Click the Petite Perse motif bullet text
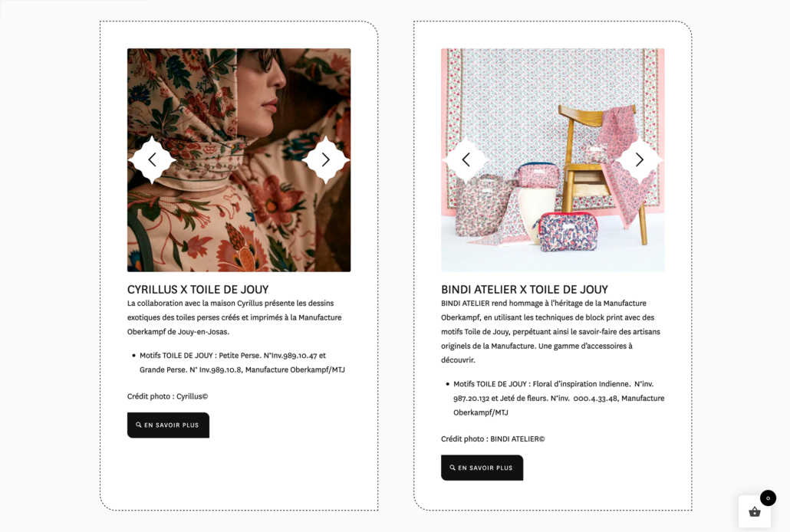Viewport: 790px width, 532px height. click(x=242, y=363)
